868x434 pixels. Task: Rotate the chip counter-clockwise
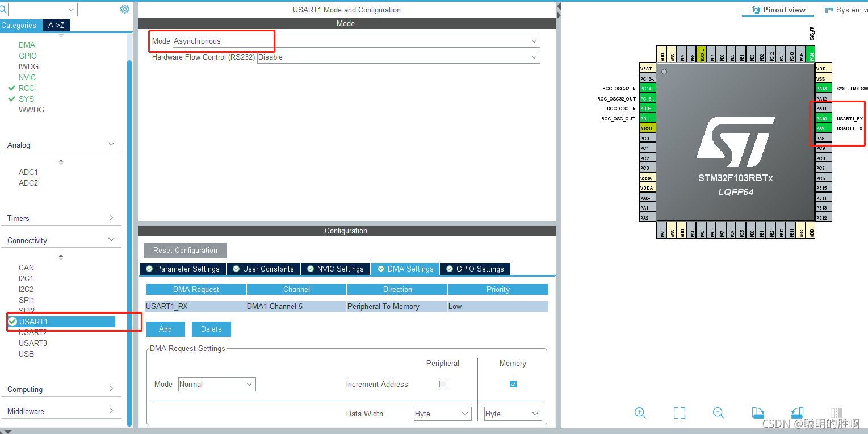[796, 413]
